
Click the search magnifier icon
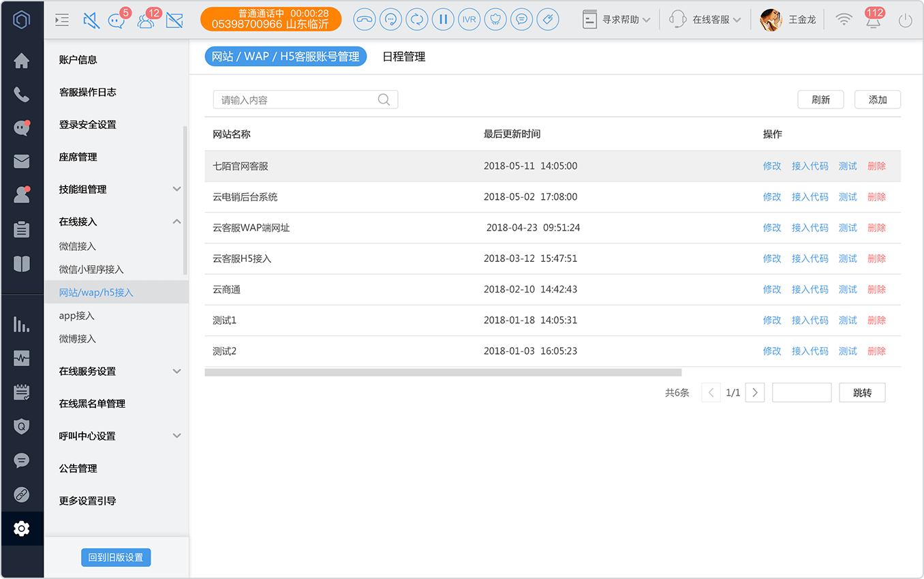click(x=384, y=100)
